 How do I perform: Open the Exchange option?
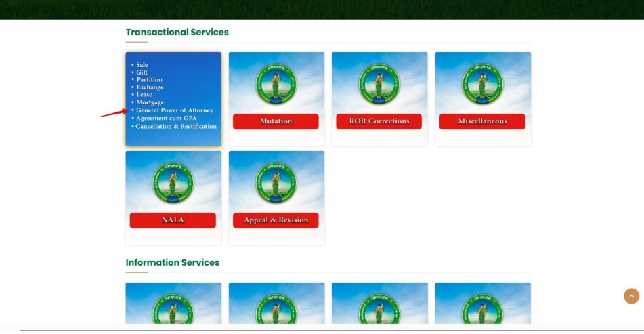(150, 87)
